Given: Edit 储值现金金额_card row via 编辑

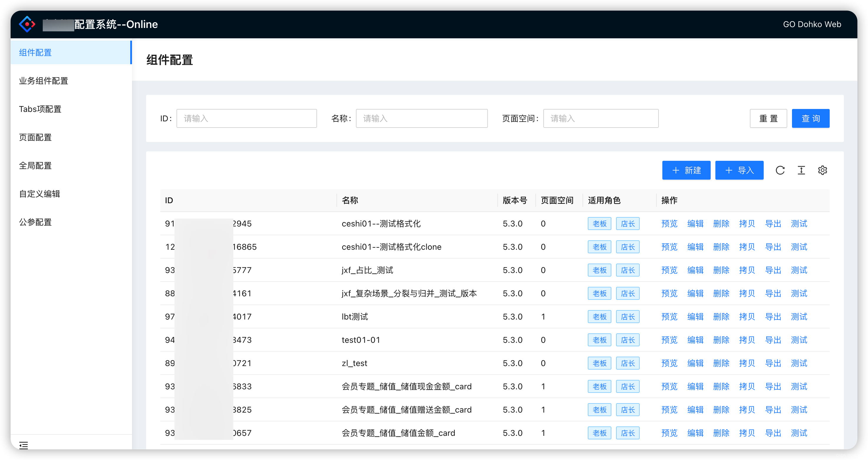Looking at the screenshot, I should click(695, 386).
